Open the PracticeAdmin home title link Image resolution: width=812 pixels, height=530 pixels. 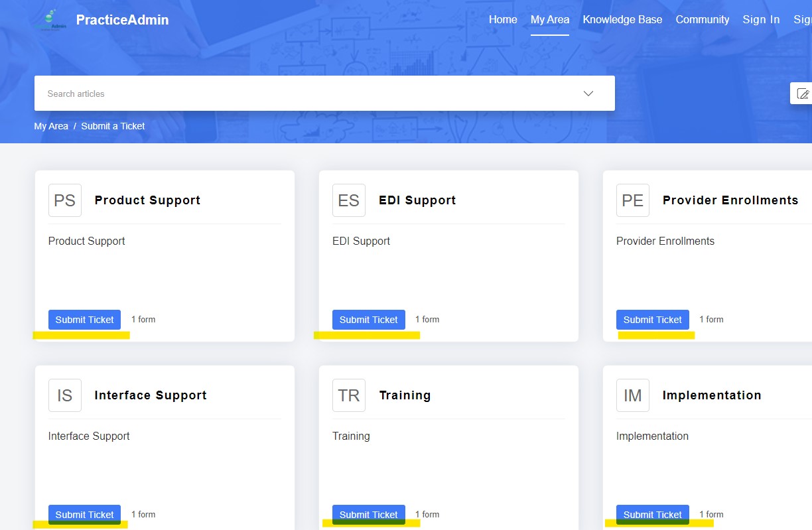click(x=122, y=20)
